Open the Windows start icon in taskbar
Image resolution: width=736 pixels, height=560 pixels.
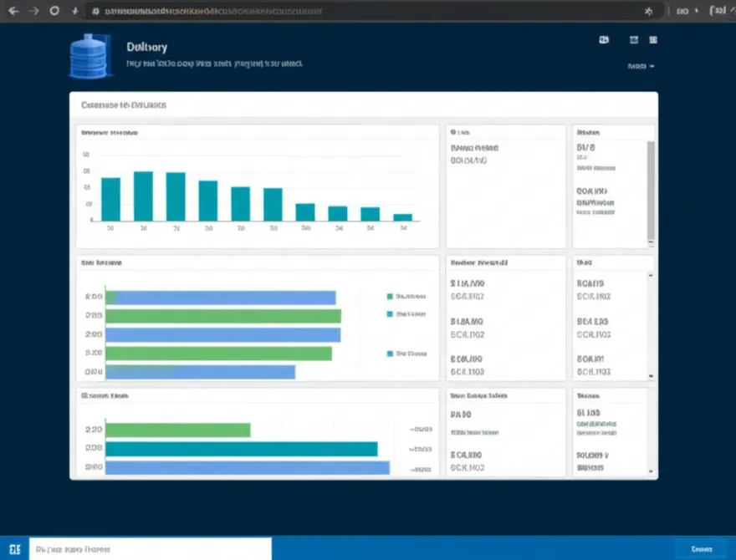(14, 549)
